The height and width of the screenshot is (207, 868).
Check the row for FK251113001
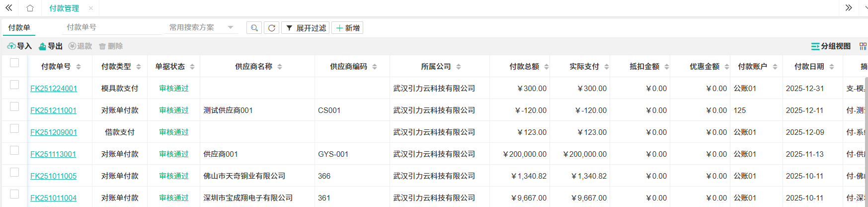point(14,150)
